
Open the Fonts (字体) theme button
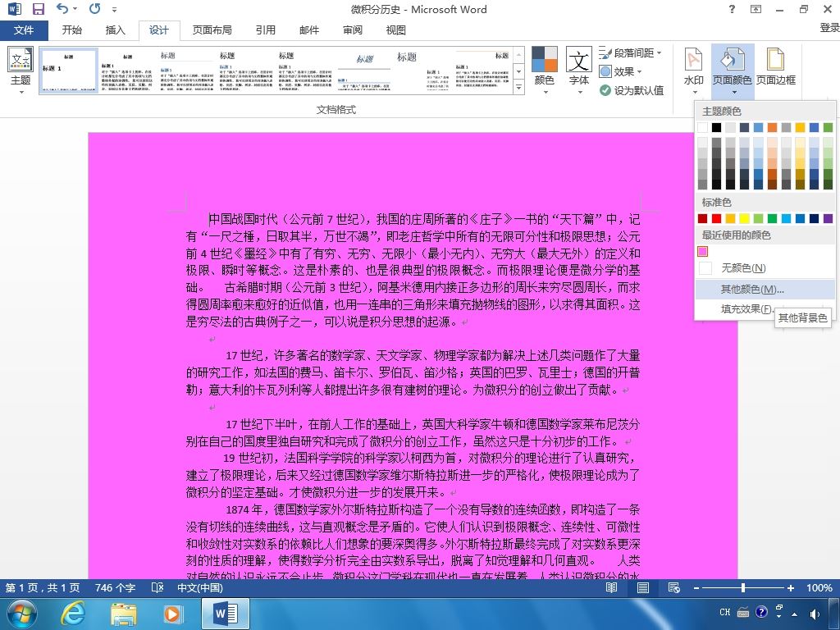pyautogui.click(x=578, y=71)
